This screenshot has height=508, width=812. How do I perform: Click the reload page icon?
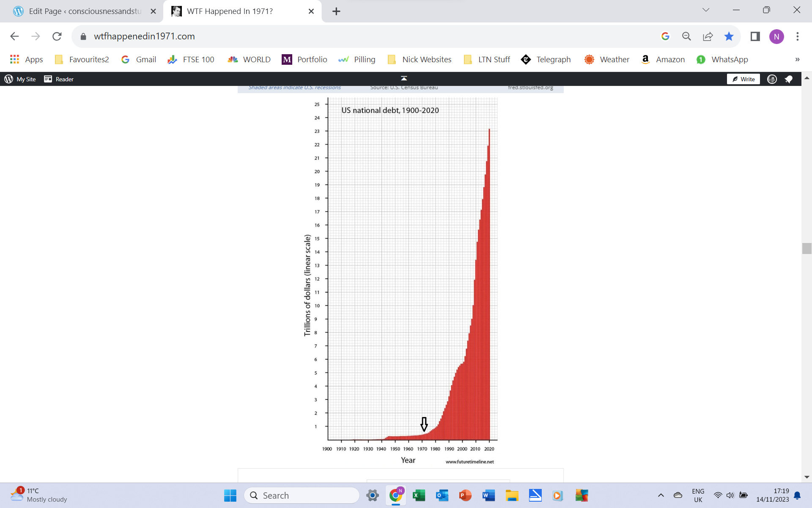57,36
